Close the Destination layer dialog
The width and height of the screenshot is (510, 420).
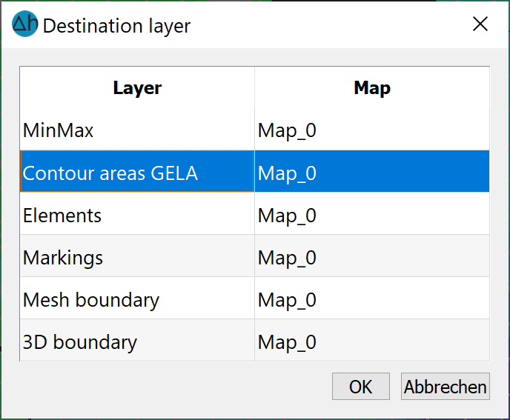click(x=480, y=24)
